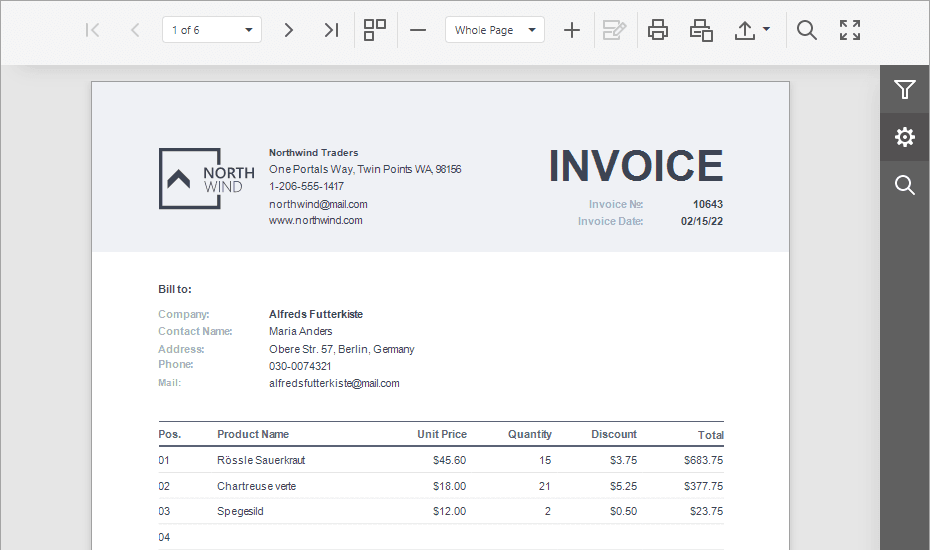Go to the previous page
Screen dimensions: 930x550
[135, 30]
